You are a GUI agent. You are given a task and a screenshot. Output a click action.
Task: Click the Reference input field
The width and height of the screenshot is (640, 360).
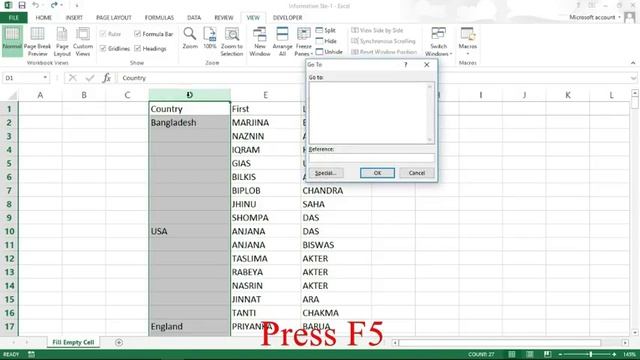pyautogui.click(x=371, y=158)
